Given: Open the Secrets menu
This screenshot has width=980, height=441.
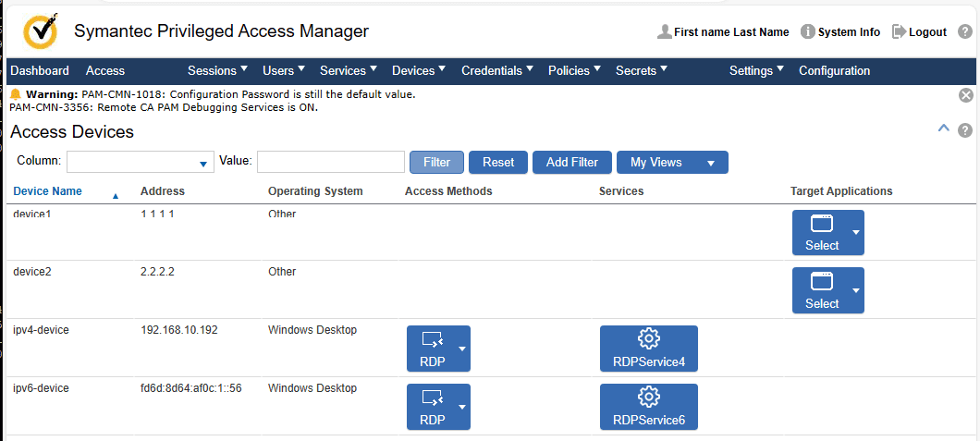Looking at the screenshot, I should tap(642, 70).
